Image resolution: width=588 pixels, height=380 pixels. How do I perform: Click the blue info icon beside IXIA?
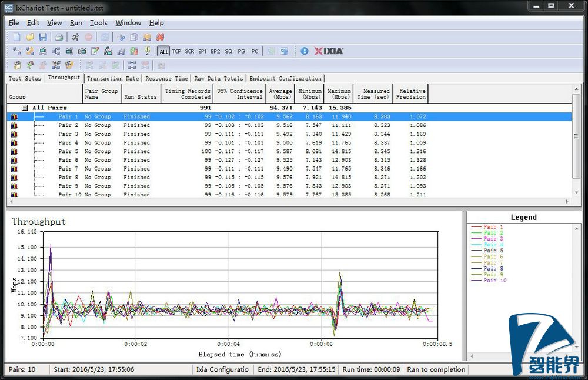point(304,51)
